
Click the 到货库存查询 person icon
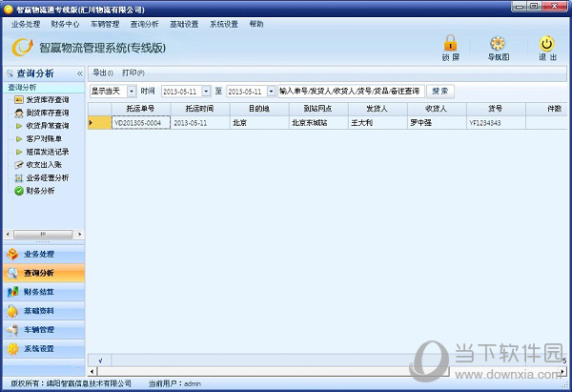pyautogui.click(x=19, y=113)
